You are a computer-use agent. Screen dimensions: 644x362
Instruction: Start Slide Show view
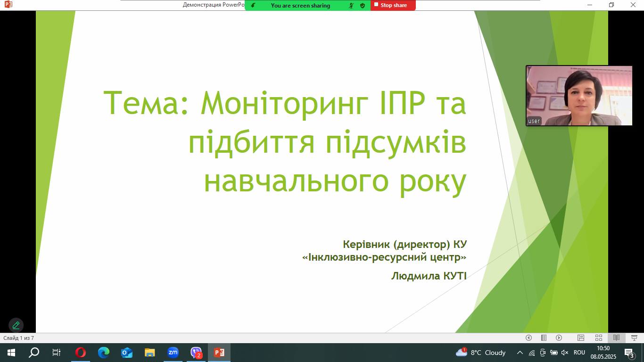coord(634,337)
